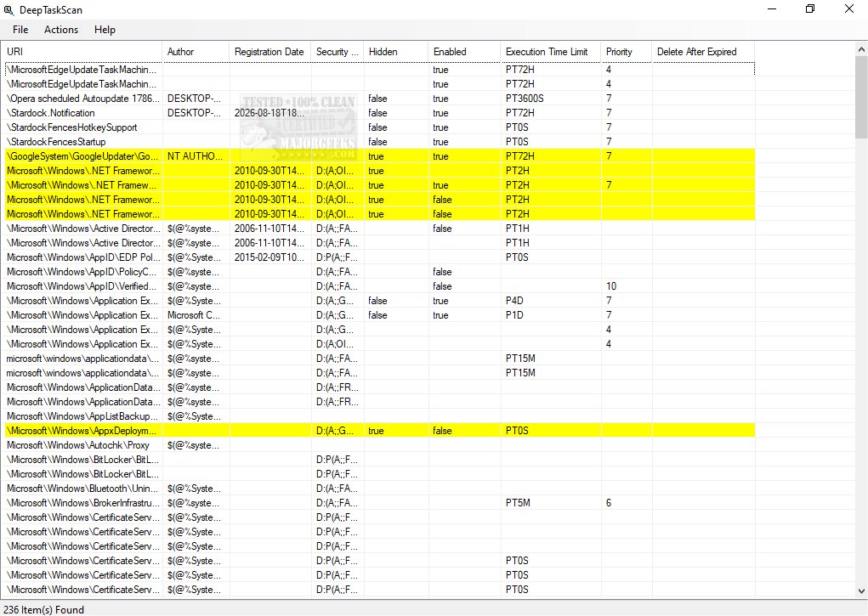The height and width of the screenshot is (616, 868).
Task: Click the scrollbar down arrow
Action: [x=861, y=591]
